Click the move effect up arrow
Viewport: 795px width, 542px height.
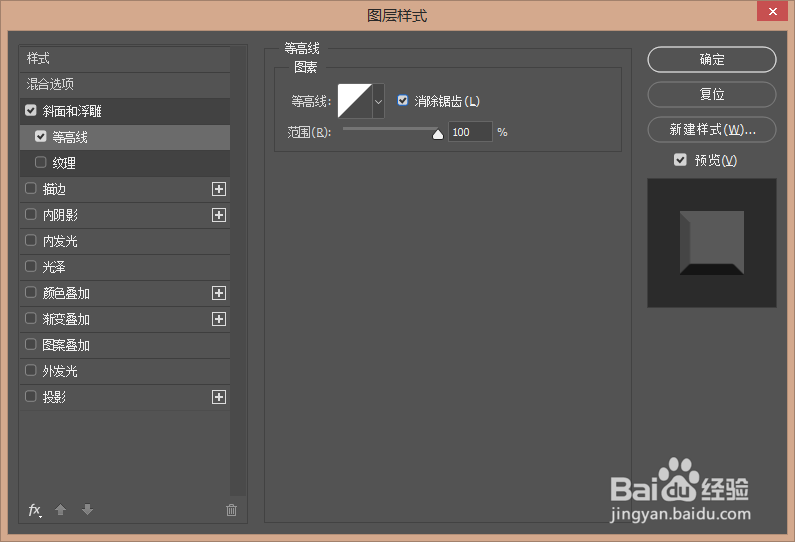coord(60,510)
